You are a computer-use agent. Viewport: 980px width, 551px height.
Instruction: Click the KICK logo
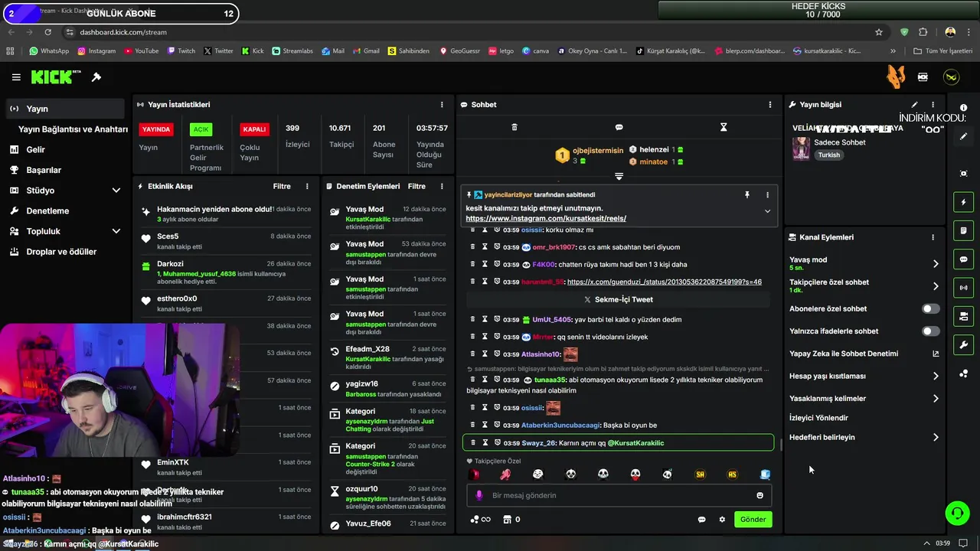[x=56, y=77]
